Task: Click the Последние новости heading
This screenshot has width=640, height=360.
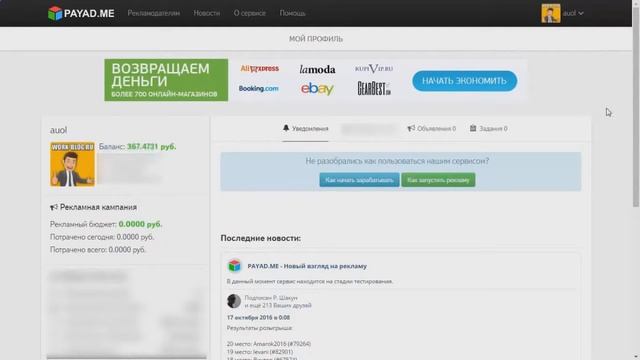Action: (x=261, y=238)
